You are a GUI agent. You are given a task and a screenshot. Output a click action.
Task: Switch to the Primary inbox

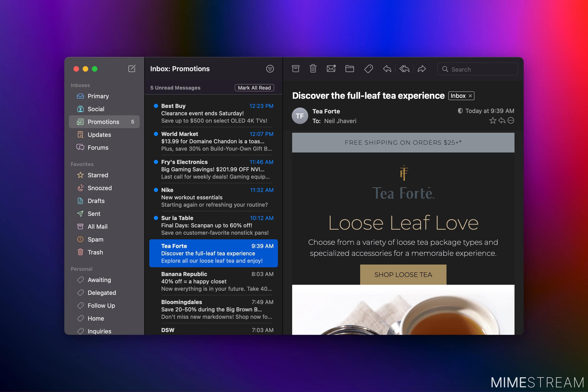point(98,96)
